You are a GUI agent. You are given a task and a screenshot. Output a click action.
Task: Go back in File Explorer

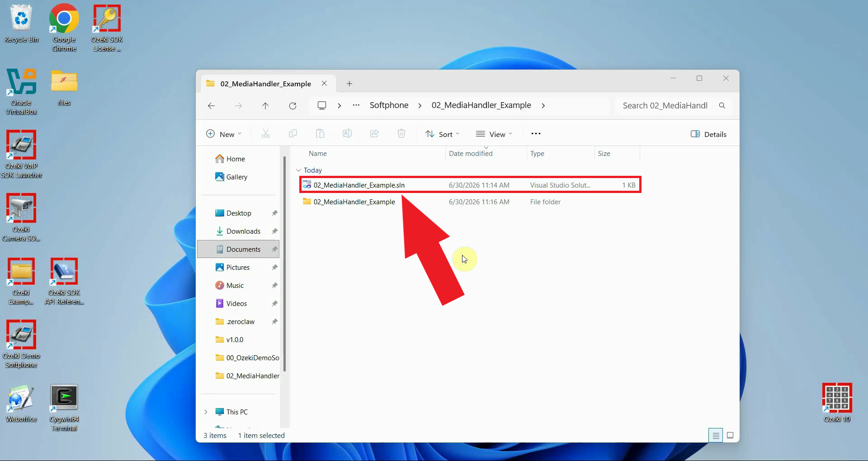click(x=211, y=106)
